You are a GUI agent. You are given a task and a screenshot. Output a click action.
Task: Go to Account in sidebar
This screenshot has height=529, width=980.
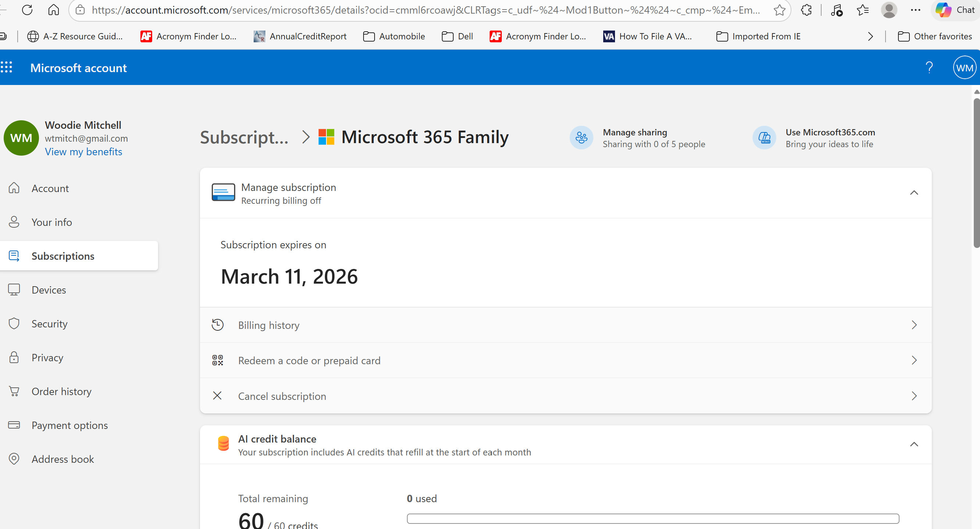click(79, 188)
